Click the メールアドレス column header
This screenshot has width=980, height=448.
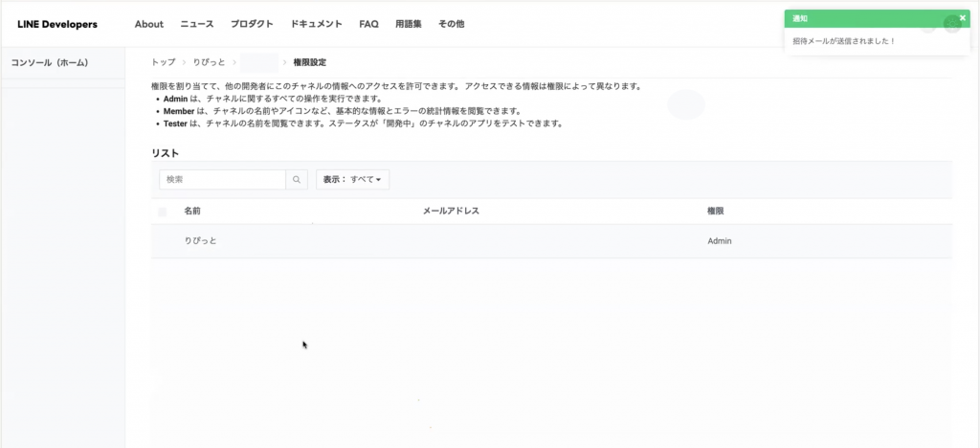[x=450, y=211]
